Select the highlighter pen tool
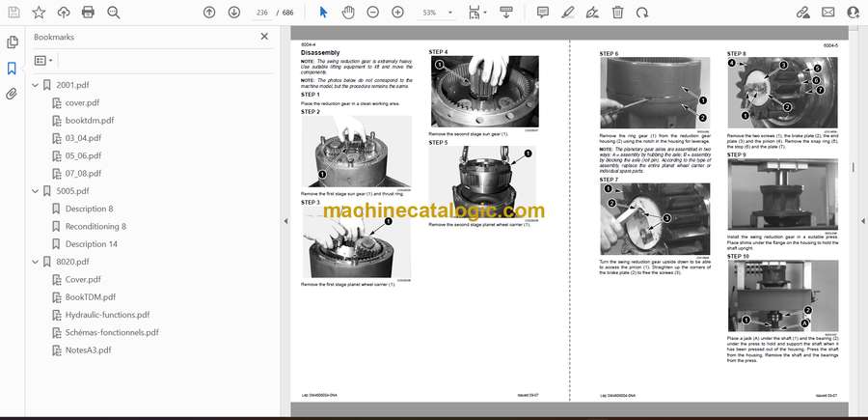This screenshot has height=420, width=868. (567, 13)
